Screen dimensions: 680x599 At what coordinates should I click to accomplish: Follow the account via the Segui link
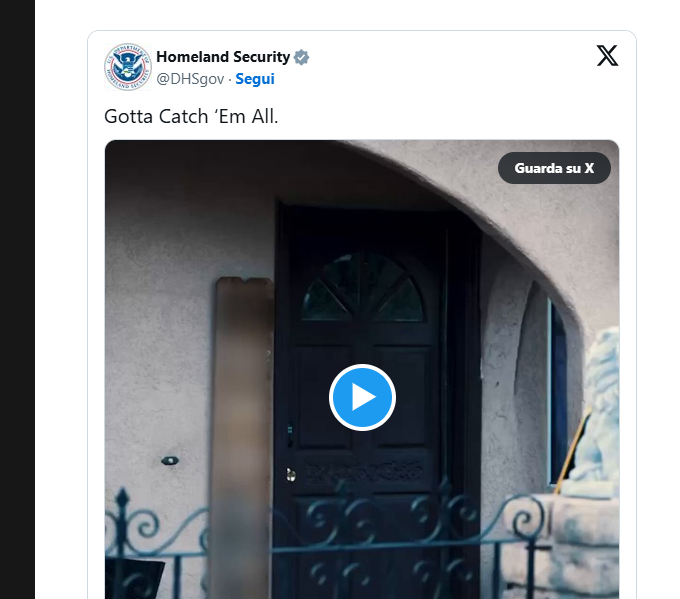255,79
